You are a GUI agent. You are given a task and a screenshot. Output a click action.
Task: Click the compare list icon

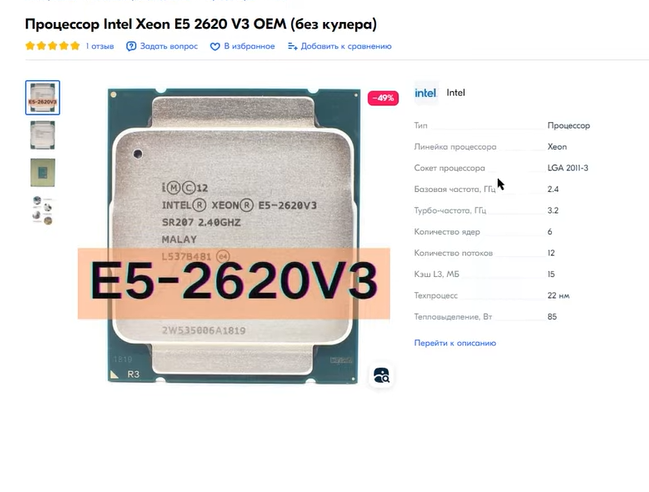(x=292, y=46)
